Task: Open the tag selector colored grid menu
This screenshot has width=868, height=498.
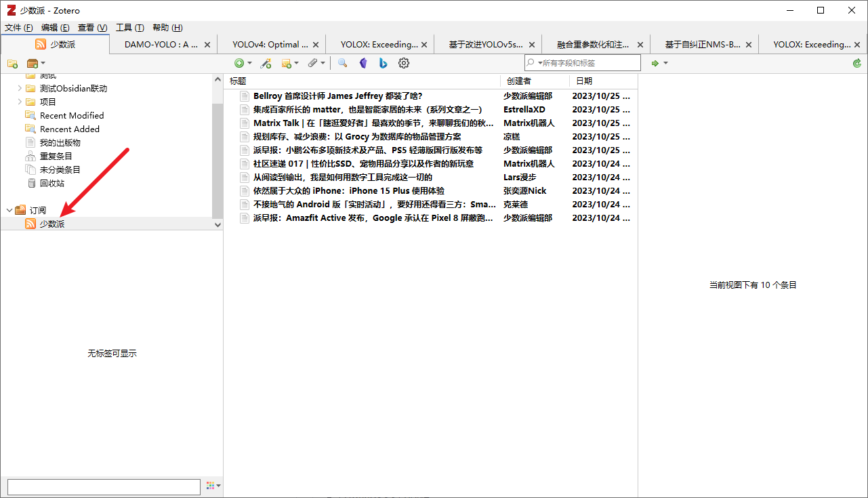Action: point(213,486)
